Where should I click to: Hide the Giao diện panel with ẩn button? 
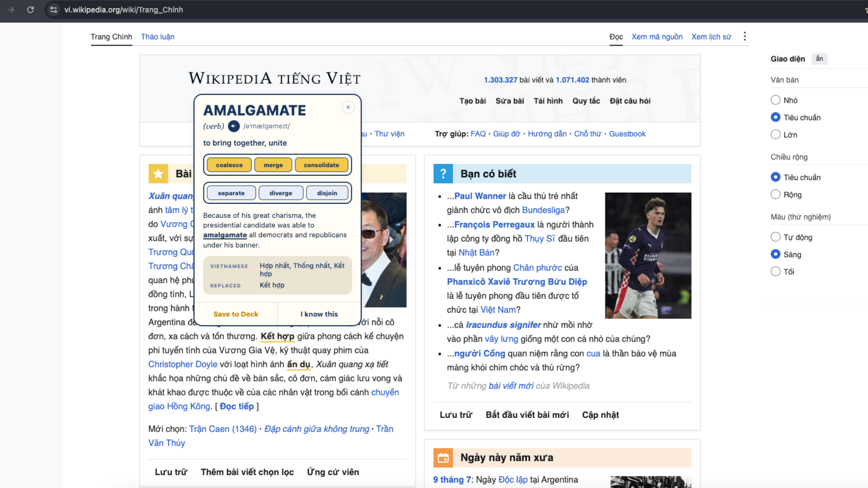coord(819,59)
